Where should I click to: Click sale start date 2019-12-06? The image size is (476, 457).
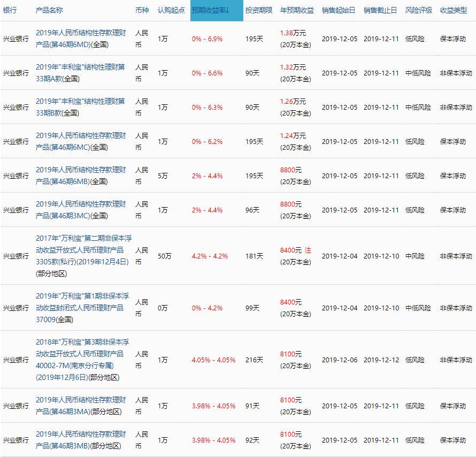click(x=340, y=360)
